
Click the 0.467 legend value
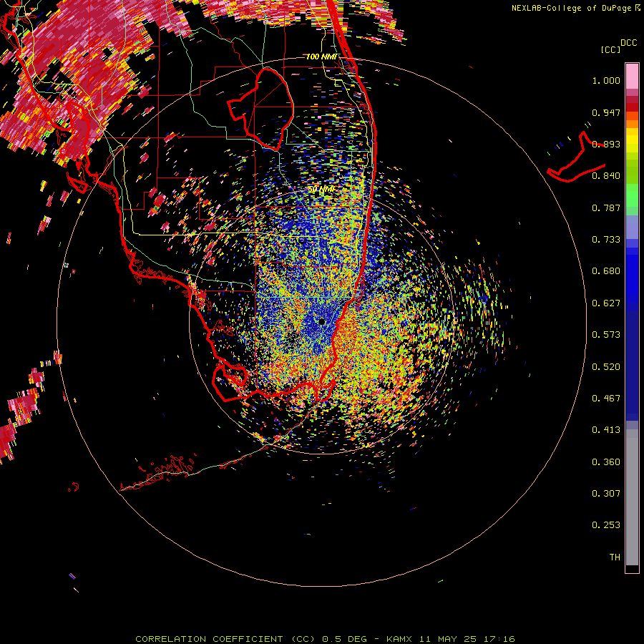pos(606,399)
